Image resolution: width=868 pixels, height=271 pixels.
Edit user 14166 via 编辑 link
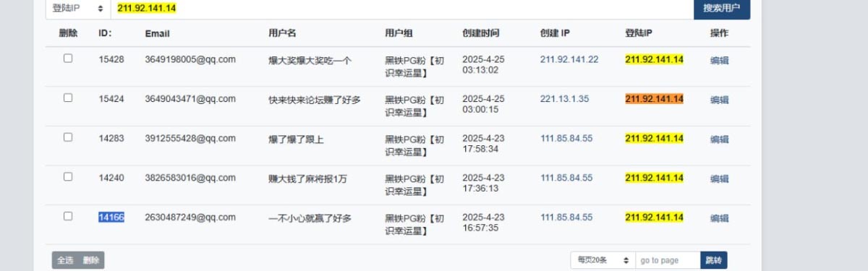pos(719,218)
